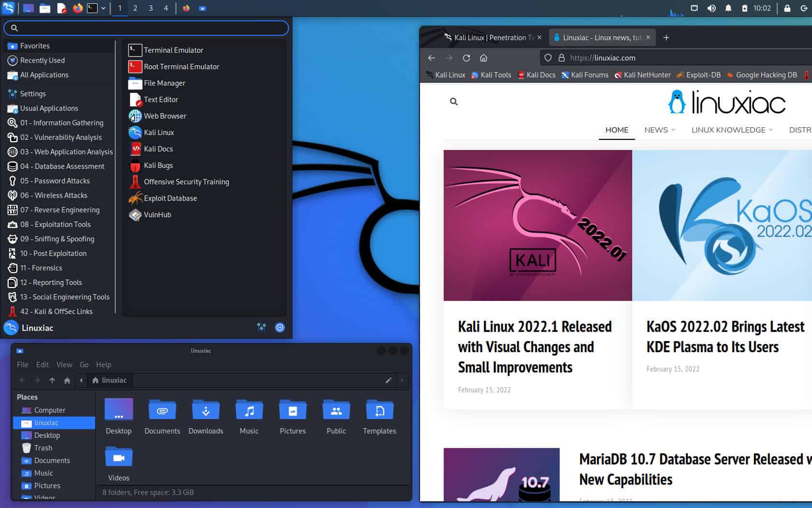Toggle the tracking protection shield in the address bar

548,58
